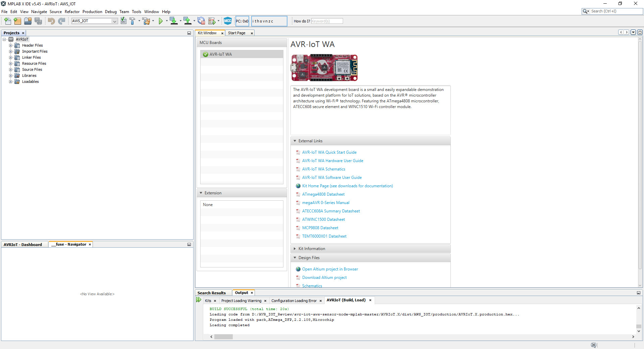Click Make and Program Device icon
Image resolution: width=644 pixels, height=349 pixels.
[x=173, y=21]
